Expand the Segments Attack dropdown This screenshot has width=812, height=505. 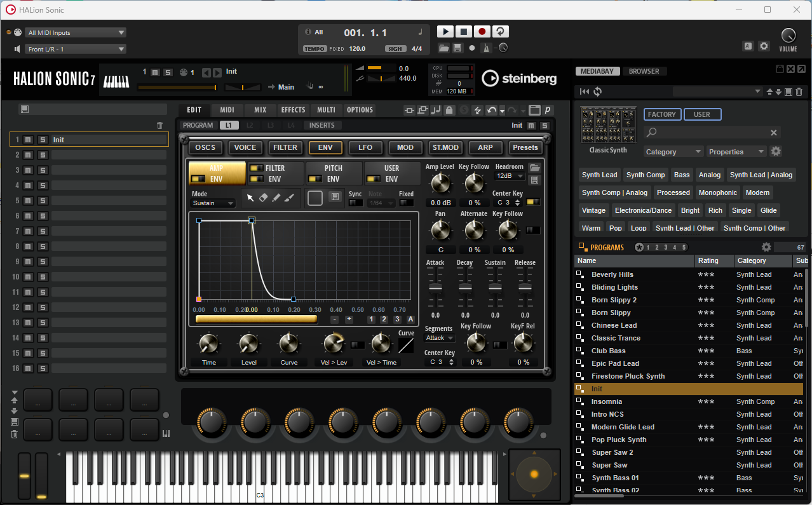440,338
